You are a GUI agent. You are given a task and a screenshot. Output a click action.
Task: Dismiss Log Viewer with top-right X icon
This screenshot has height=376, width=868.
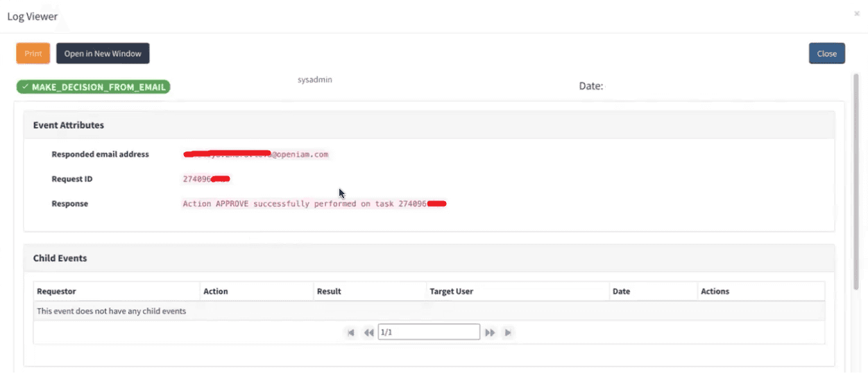tap(856, 14)
